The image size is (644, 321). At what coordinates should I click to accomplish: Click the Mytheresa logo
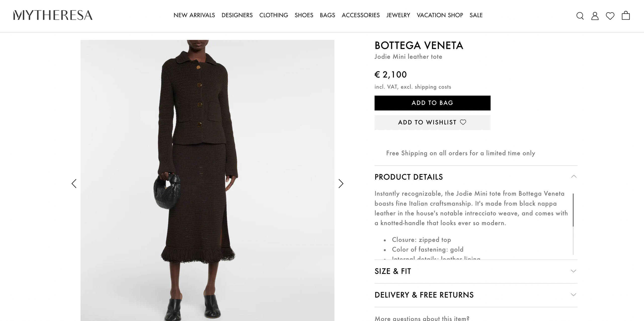point(53,15)
